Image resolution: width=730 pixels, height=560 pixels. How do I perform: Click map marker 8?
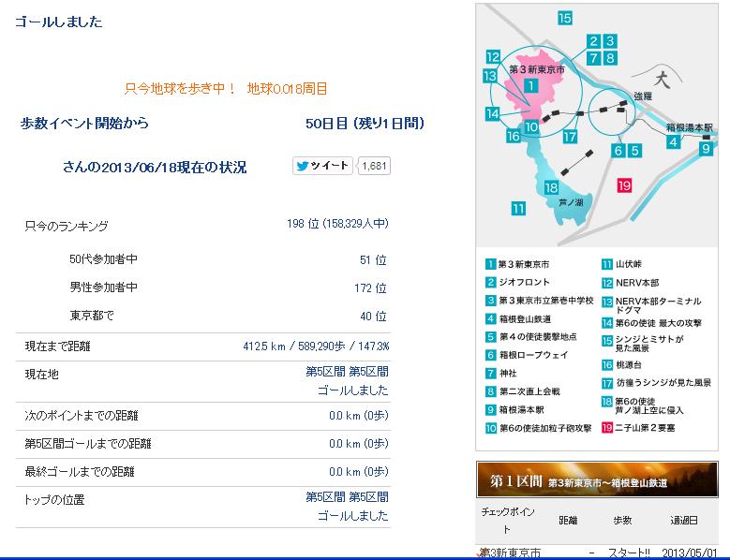coord(610,58)
